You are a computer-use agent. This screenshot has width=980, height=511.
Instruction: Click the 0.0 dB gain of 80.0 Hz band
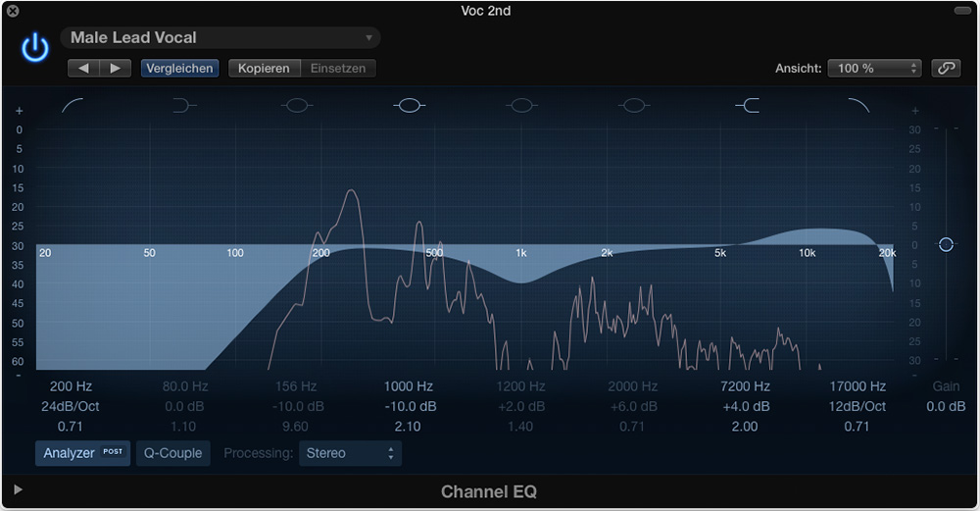[184, 407]
